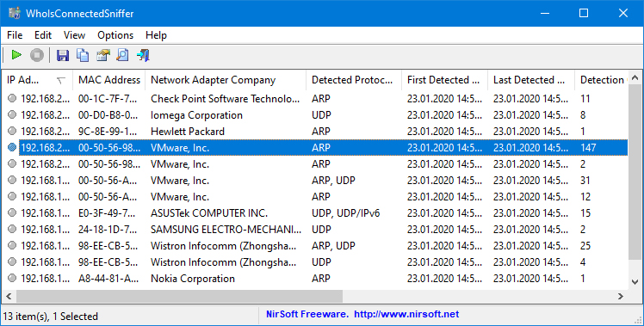This screenshot has height=326, width=644.
Task: Sort by Network Adapter Company column header
Action: click(226, 80)
